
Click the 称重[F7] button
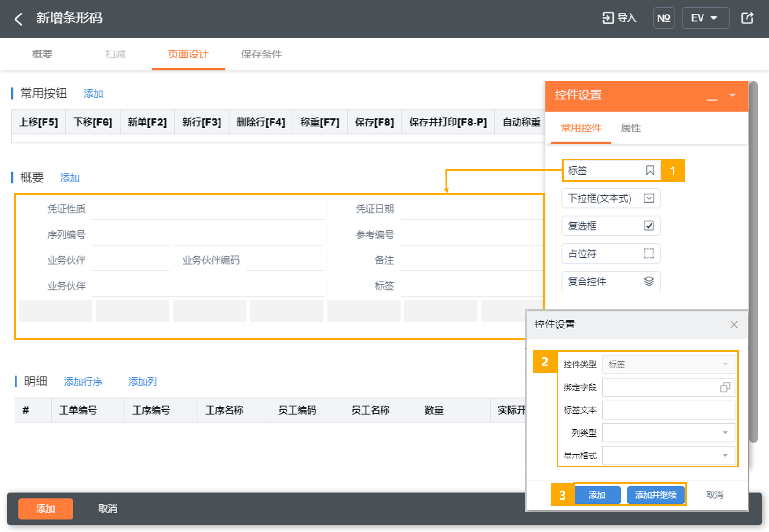pos(320,122)
